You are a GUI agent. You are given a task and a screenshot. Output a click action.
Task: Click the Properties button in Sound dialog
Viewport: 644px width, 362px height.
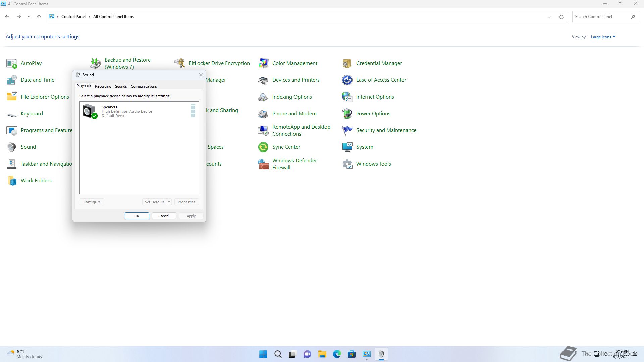186,202
